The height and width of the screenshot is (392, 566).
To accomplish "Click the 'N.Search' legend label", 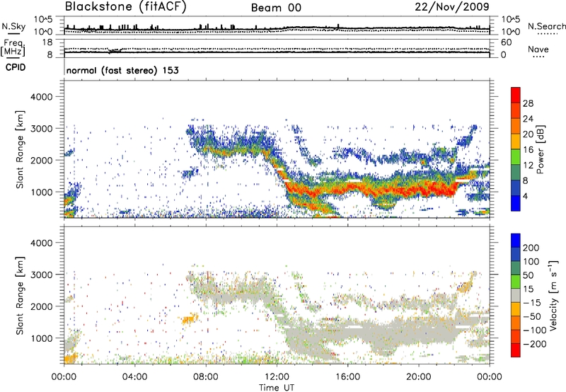I will [546, 26].
